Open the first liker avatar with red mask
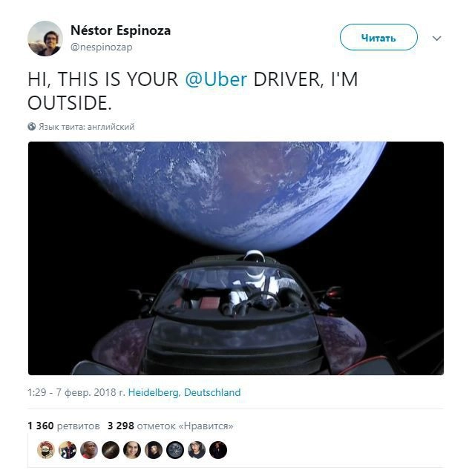This screenshot has height=476, width=472. pos(46,449)
